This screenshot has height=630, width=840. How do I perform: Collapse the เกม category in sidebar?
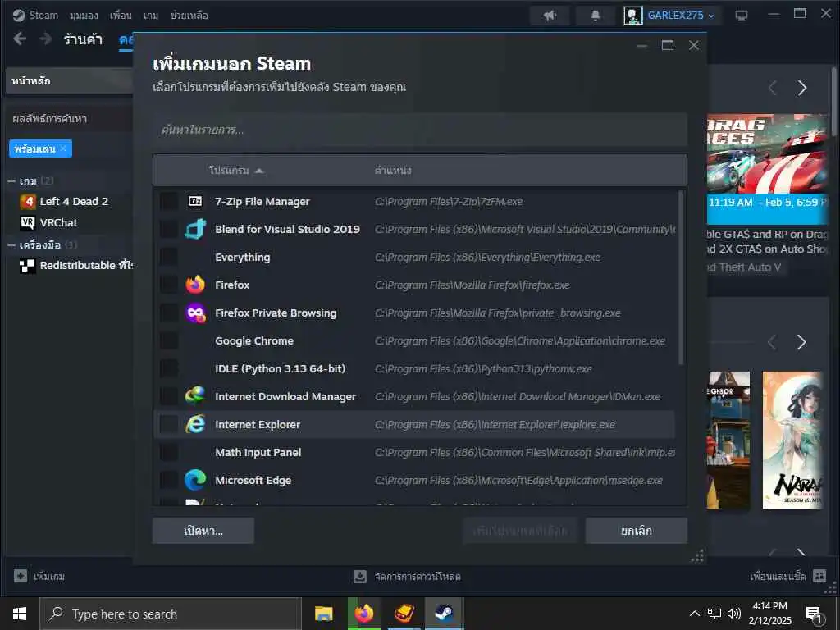click(x=11, y=181)
